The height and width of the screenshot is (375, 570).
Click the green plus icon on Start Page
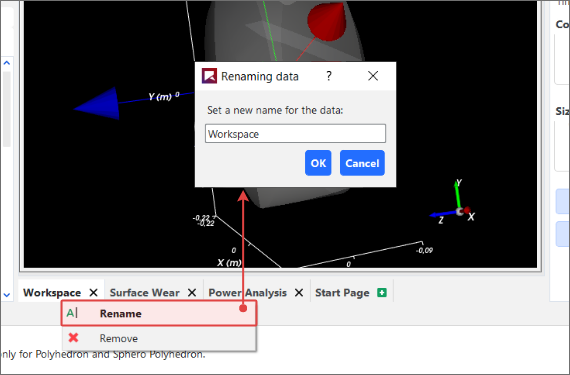[x=382, y=293]
